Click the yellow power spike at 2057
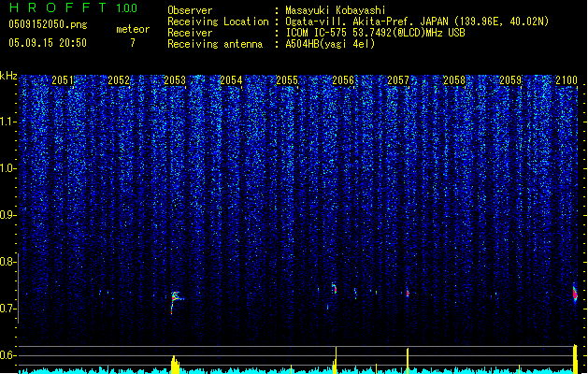588x374 pixels. [x=408, y=361]
